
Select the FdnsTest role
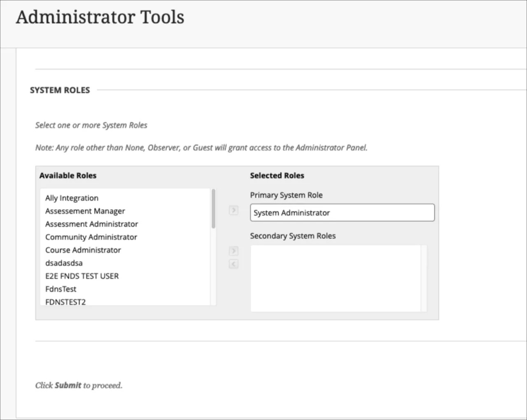click(x=61, y=289)
